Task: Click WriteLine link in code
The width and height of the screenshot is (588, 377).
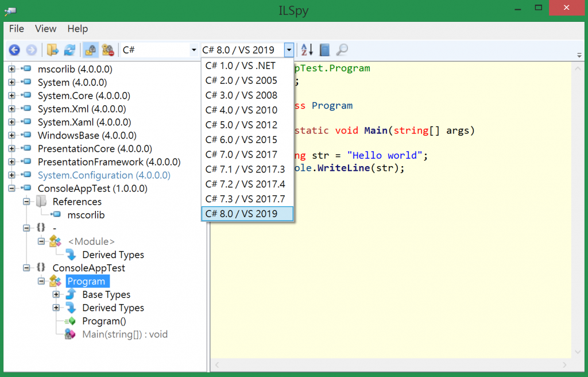Action: pos(343,168)
